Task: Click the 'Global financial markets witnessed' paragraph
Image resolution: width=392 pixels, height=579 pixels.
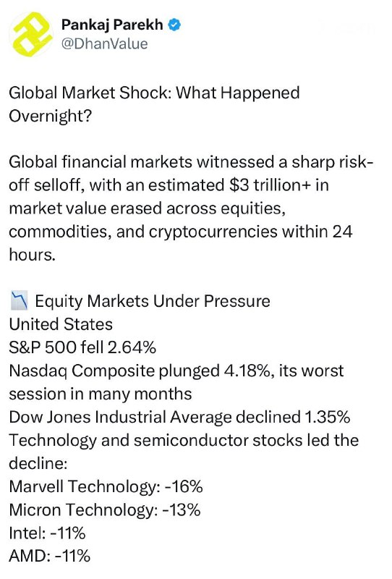Action: pyautogui.click(x=191, y=208)
